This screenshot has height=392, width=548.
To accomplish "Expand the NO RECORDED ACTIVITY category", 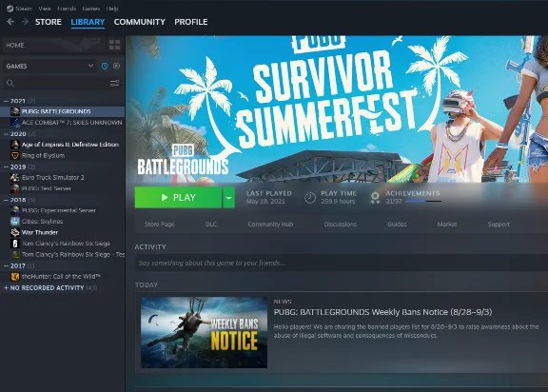I will 6,288.
